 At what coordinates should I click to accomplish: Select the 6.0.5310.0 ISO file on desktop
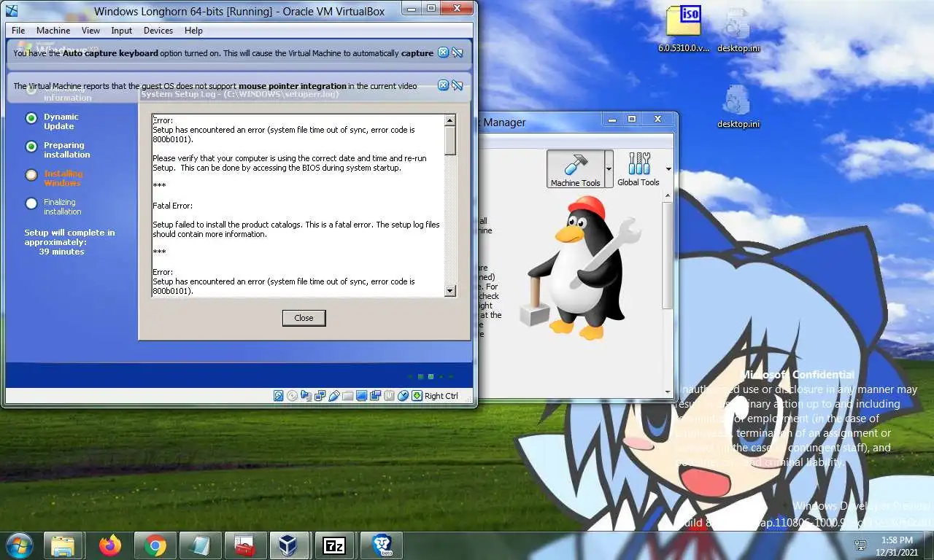(684, 30)
